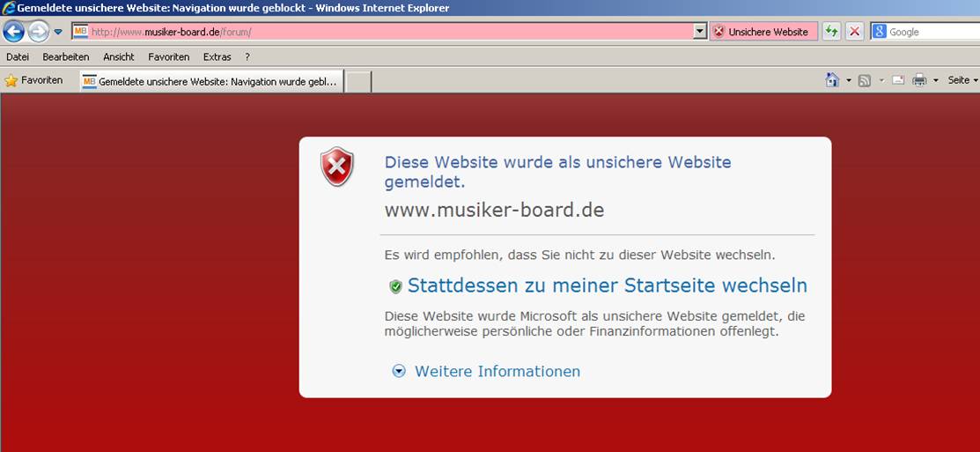Click the green shield icon beside Startseite link
The height and width of the screenshot is (452, 980).
(395, 287)
